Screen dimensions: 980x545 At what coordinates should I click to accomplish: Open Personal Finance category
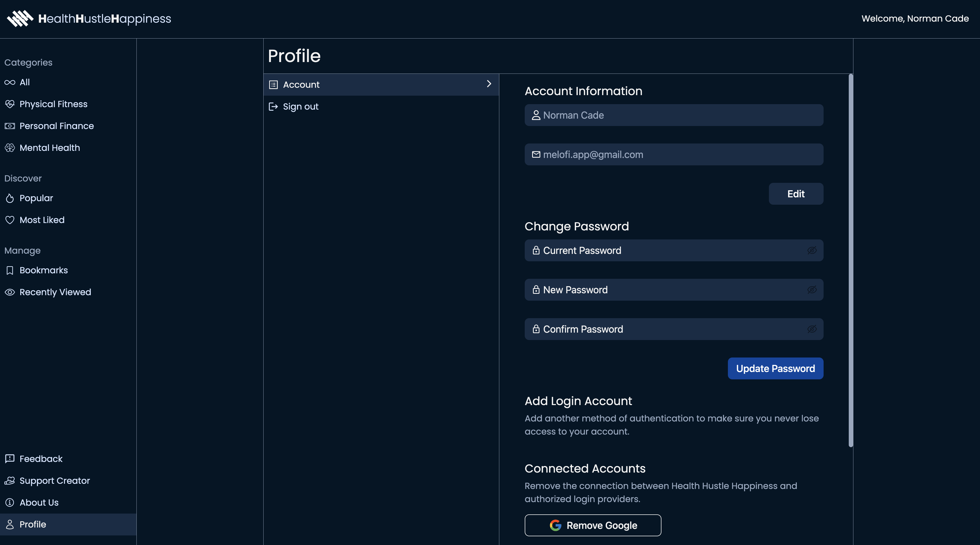(x=68, y=126)
